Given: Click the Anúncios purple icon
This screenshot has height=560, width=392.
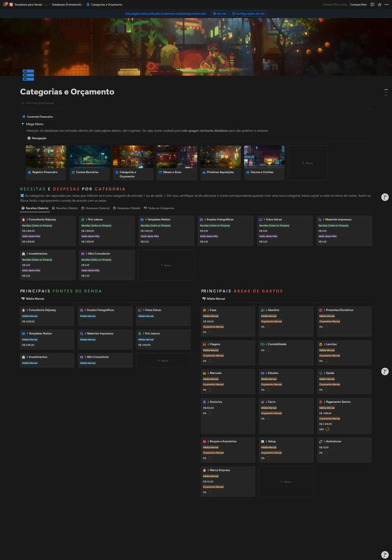Looking at the screenshot, I should click(204, 402).
